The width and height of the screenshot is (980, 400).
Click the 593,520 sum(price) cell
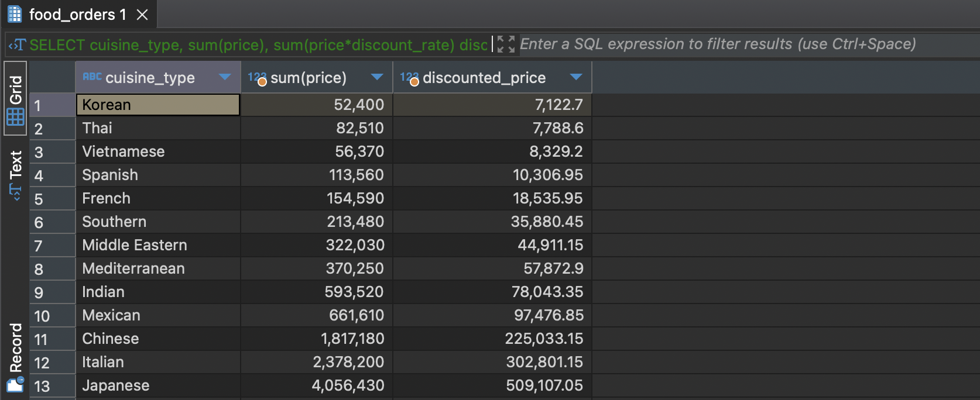point(317,292)
